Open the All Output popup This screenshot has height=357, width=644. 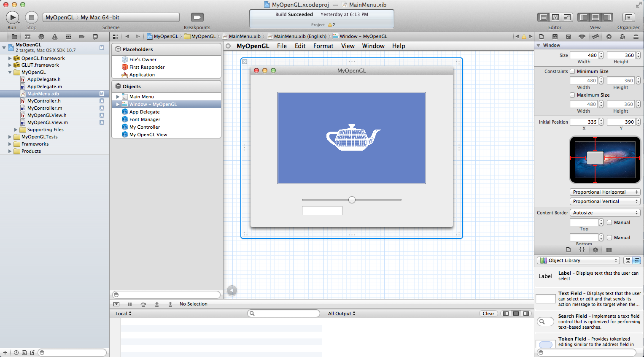pos(342,314)
